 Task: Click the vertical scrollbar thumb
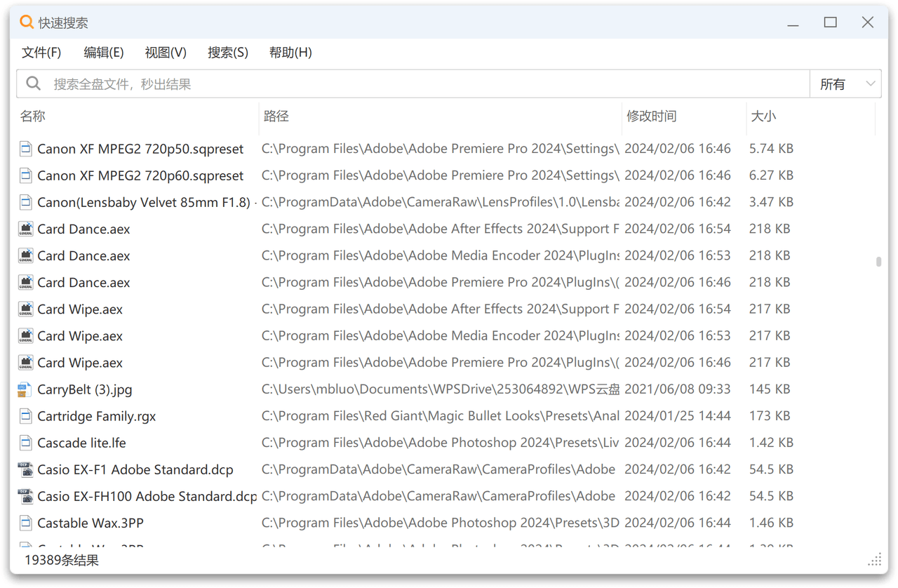pyautogui.click(x=878, y=262)
